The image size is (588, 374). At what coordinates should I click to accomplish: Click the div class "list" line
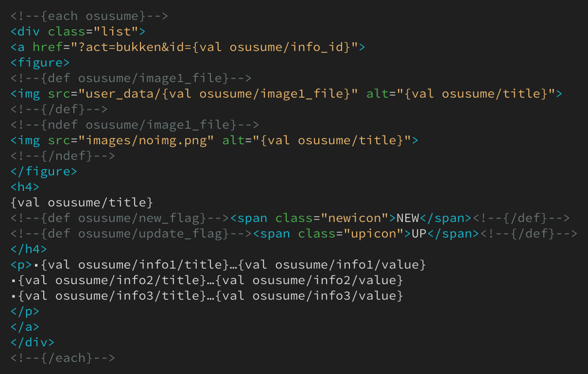coord(78,32)
